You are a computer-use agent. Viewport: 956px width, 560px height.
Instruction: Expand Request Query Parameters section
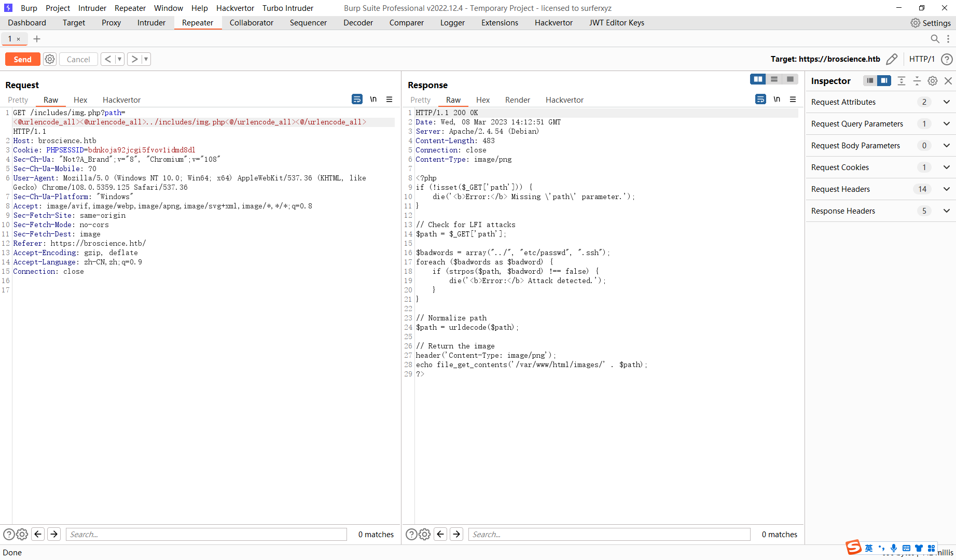pos(881,124)
